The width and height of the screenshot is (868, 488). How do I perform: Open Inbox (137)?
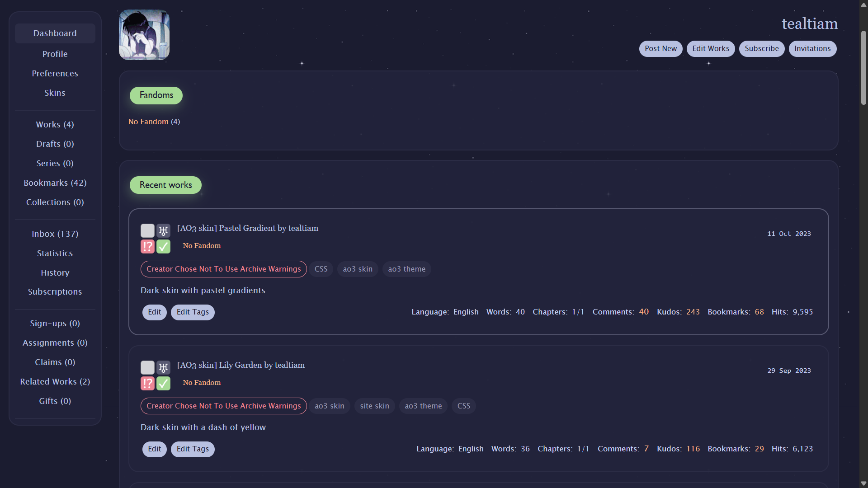tap(55, 234)
